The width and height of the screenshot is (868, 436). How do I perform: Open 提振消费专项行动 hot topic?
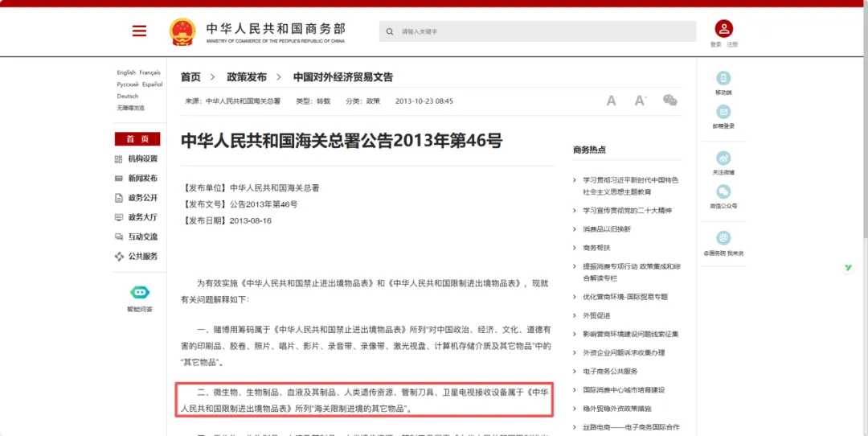[x=631, y=272]
